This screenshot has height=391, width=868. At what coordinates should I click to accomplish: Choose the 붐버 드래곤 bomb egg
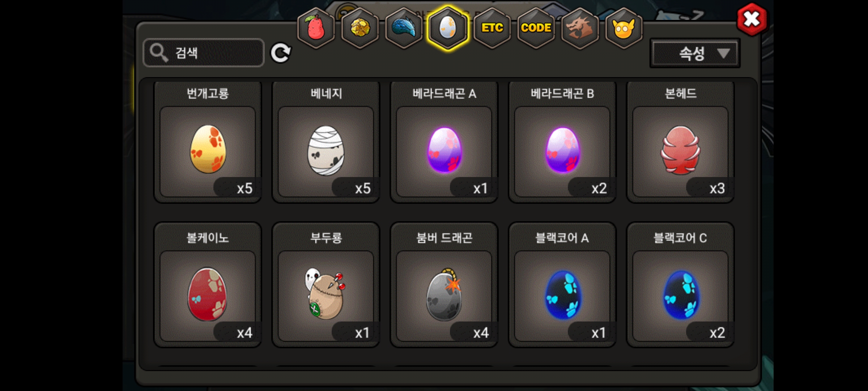tap(444, 285)
